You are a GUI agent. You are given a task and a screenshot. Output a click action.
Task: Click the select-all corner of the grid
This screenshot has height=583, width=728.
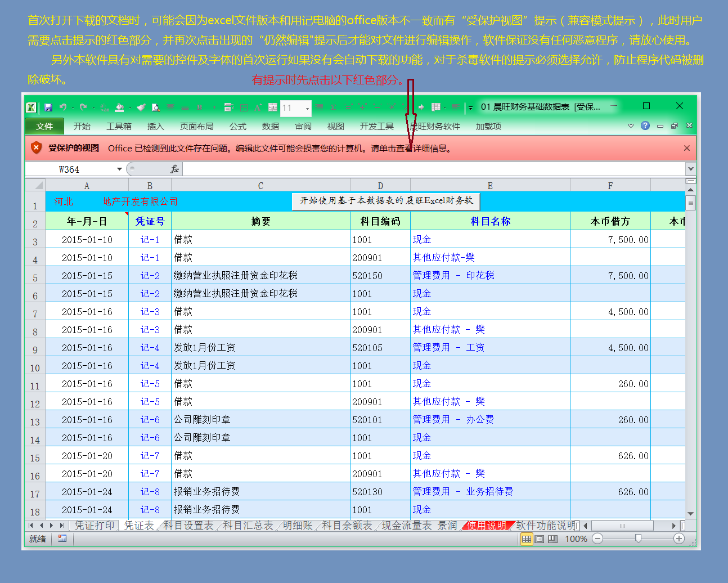tap(35, 185)
